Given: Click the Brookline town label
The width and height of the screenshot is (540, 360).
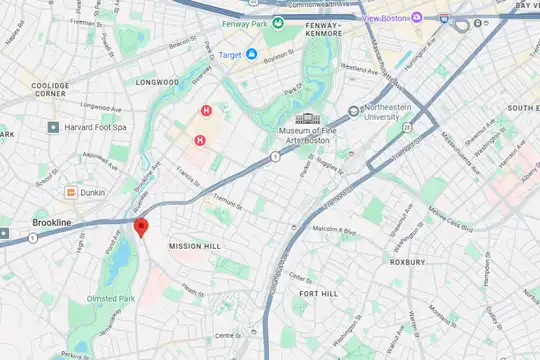Looking at the screenshot, I should [x=52, y=223].
